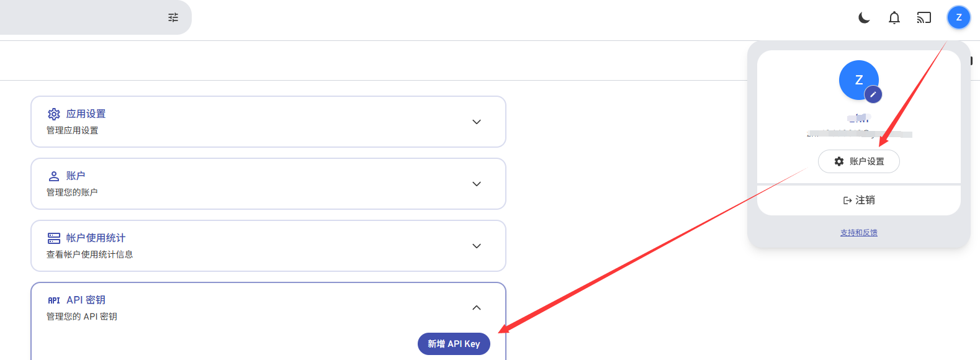Click the API 密钥 icon
The height and width of the screenshot is (360, 980).
54,300
